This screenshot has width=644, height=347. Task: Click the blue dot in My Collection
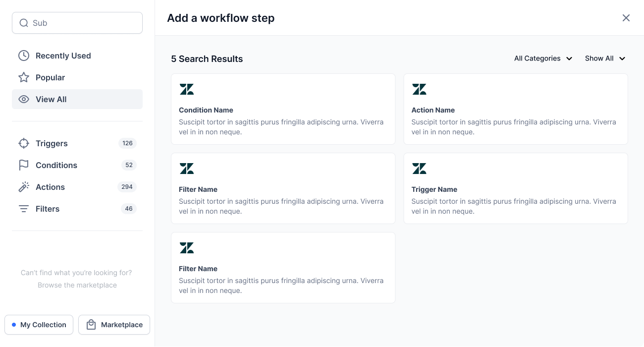[x=14, y=325]
